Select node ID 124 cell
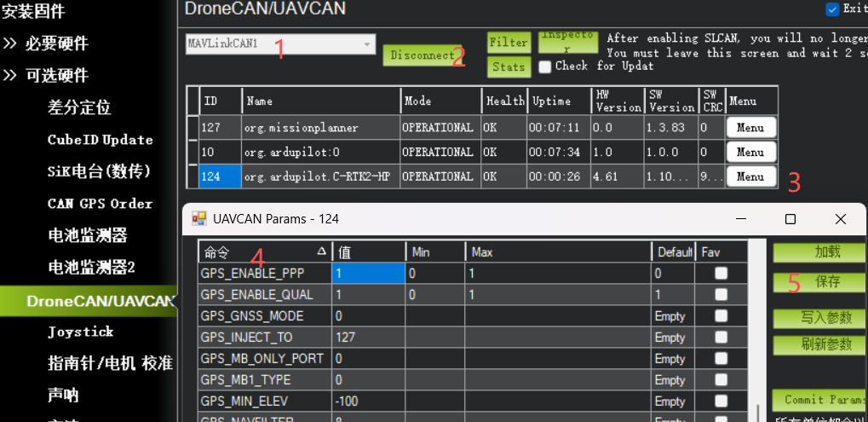Image resolution: width=868 pixels, height=422 pixels. click(221, 176)
